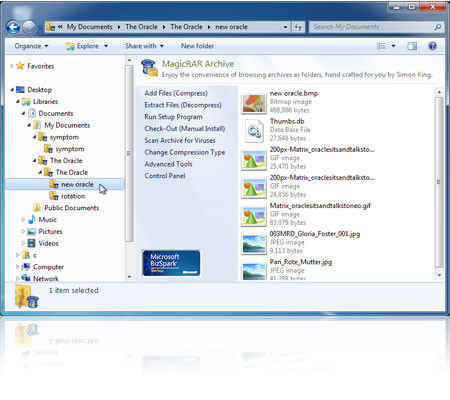Collapse the symptom archive node
The height and width of the screenshot is (400, 450).
[34, 137]
